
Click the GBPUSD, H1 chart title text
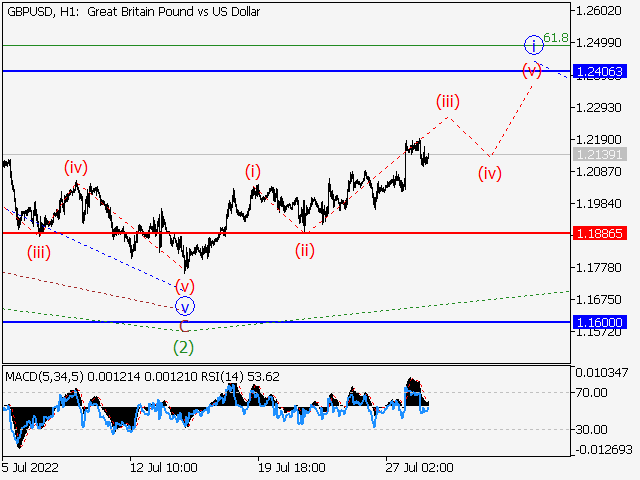tap(133, 12)
